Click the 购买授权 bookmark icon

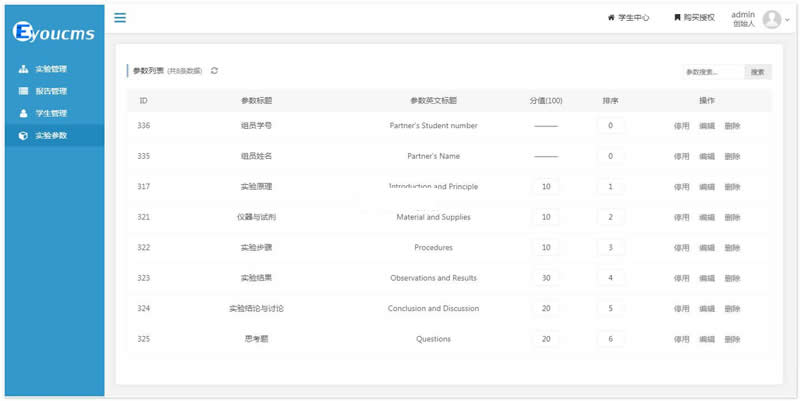[x=677, y=18]
